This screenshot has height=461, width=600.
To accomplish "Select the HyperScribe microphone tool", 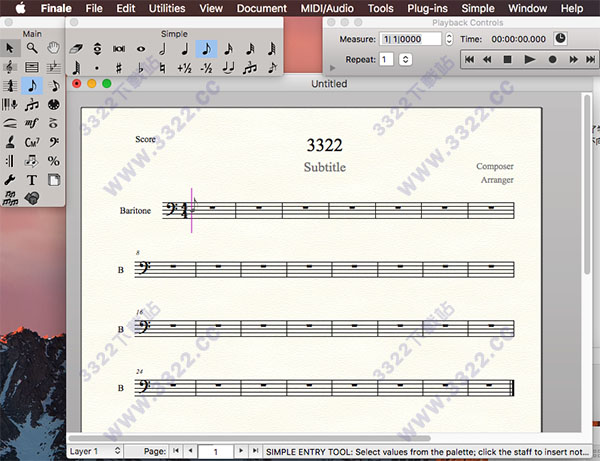I will click(x=10, y=104).
